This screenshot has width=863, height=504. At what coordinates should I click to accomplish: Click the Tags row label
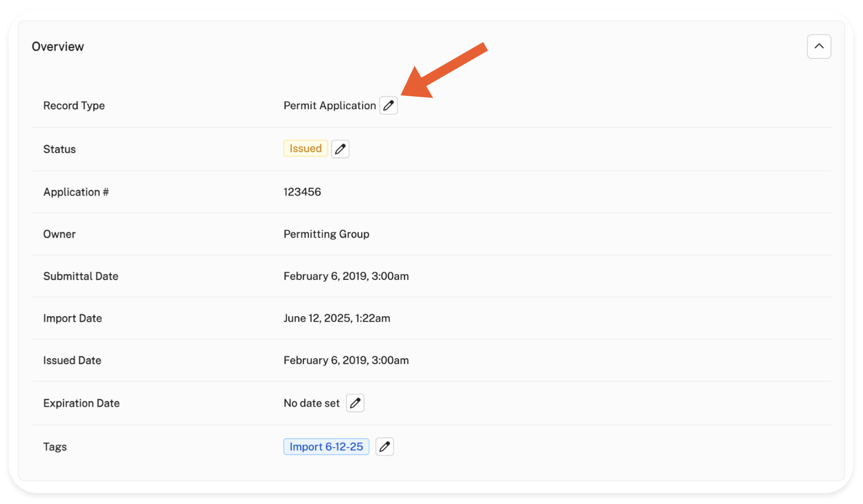(x=55, y=447)
